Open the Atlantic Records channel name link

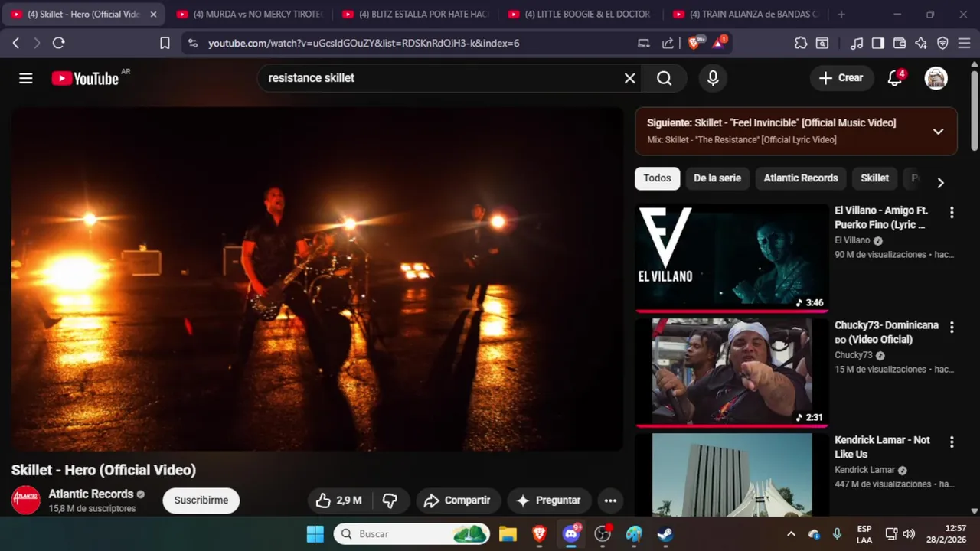[91, 494]
